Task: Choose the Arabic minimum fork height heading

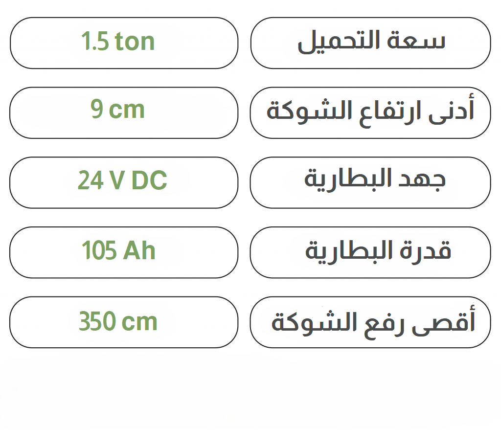Action: point(370,112)
